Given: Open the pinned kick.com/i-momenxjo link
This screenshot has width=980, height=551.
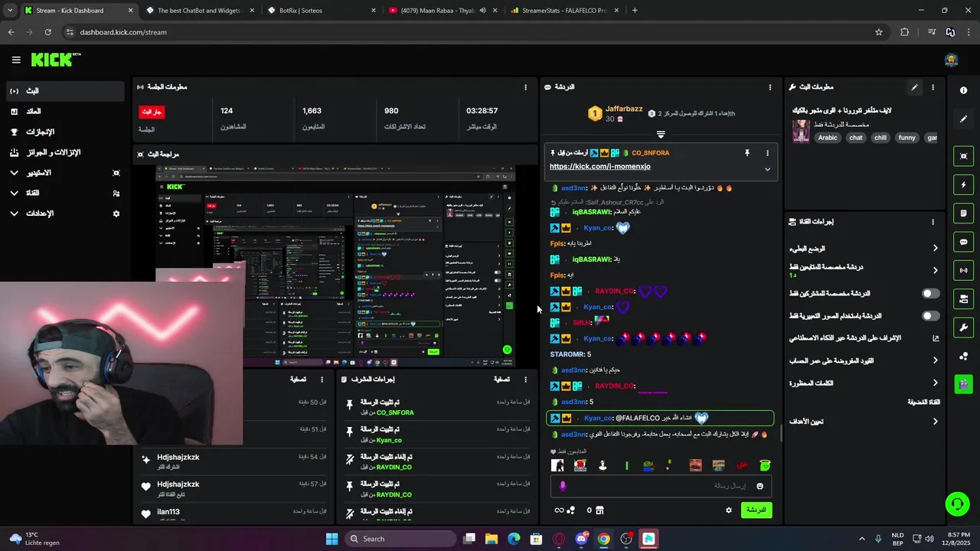Looking at the screenshot, I should [x=599, y=166].
